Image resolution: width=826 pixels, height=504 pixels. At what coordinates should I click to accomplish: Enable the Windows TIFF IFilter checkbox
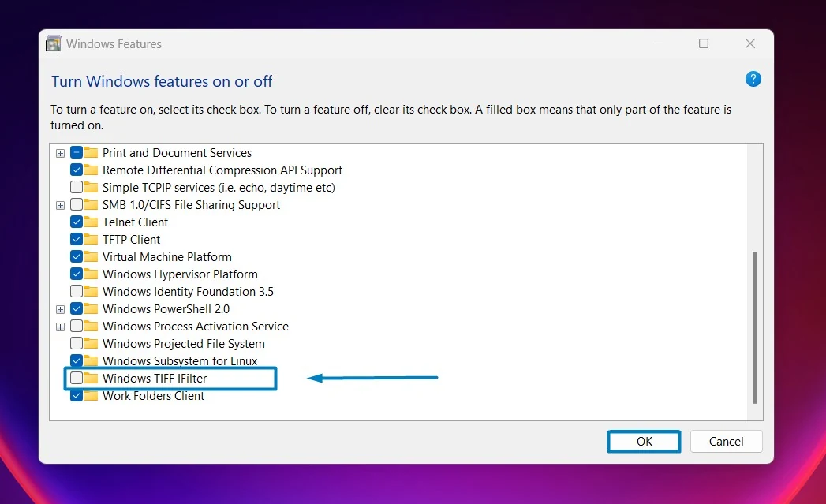(77, 378)
